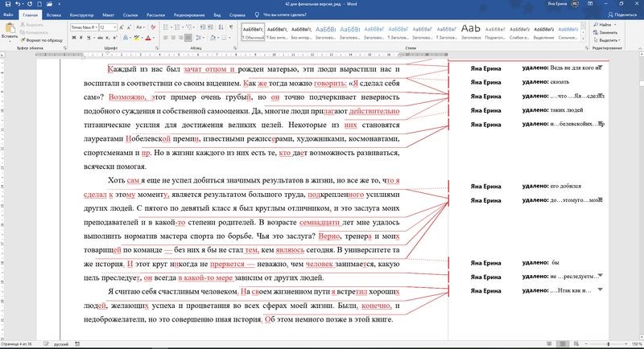Toggle bold (Ж) formatting

click(x=74, y=38)
